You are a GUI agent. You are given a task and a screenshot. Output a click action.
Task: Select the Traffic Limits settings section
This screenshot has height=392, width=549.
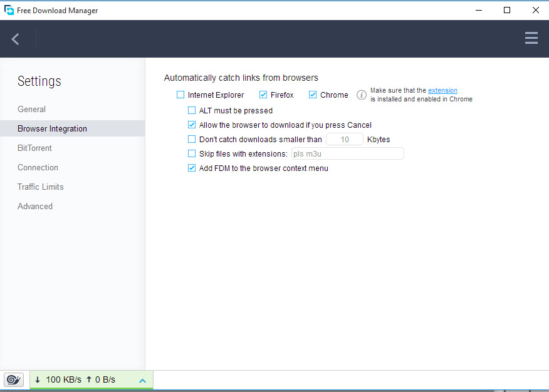click(x=40, y=187)
